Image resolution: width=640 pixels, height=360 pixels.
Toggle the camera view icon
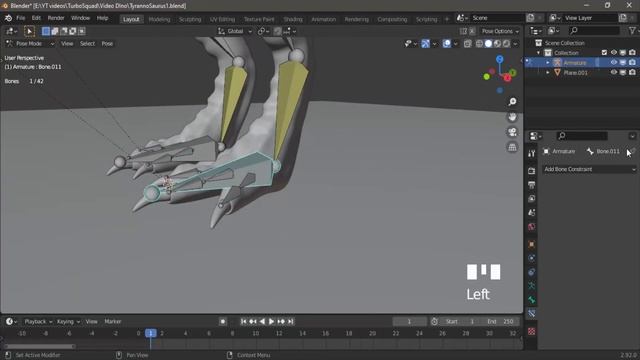point(512,132)
